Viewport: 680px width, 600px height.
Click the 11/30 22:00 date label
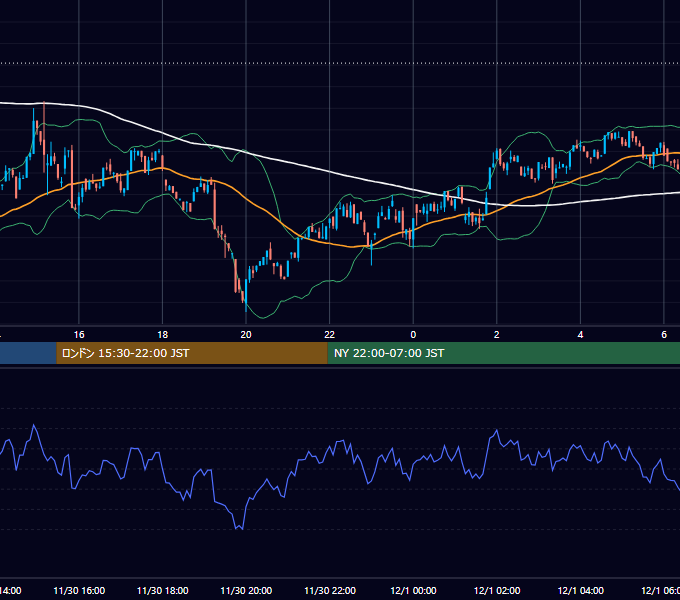(330, 591)
